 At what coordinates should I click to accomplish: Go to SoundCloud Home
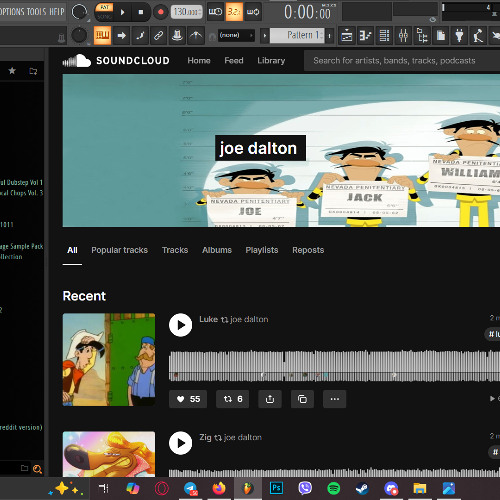pos(199,61)
